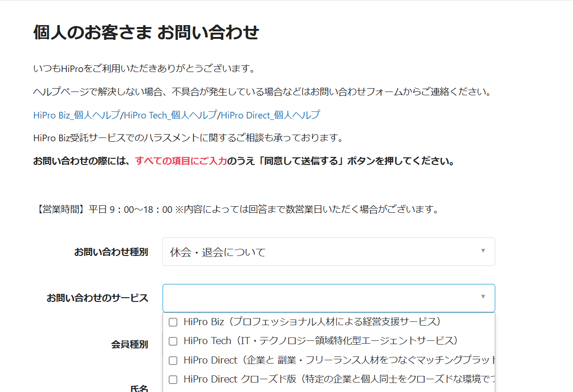Click the お問い合わせのサービス field label
Viewport: 573px width, 392px height.
point(97,298)
